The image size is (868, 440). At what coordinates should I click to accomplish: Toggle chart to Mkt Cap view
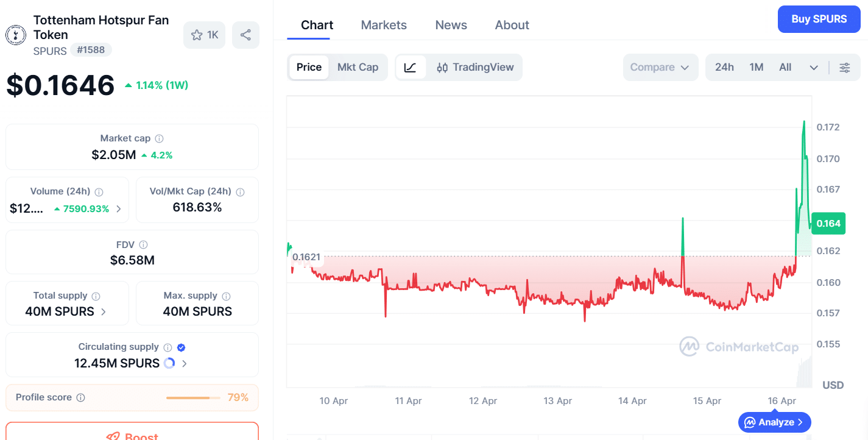pyautogui.click(x=358, y=68)
